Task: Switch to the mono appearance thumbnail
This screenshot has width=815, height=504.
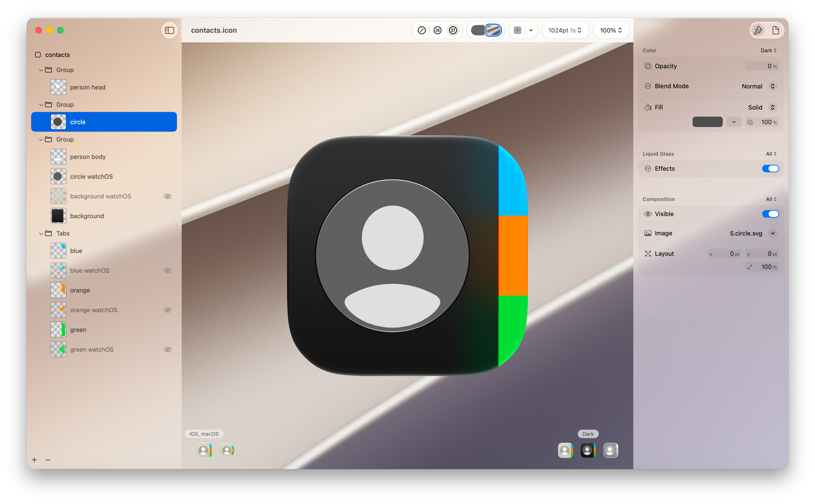Action: coord(611,450)
